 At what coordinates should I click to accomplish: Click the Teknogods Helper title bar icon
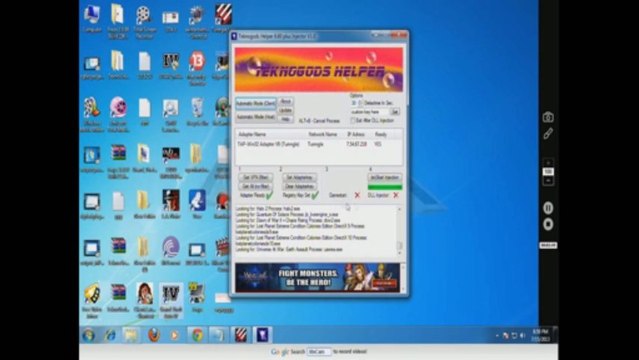(x=234, y=36)
